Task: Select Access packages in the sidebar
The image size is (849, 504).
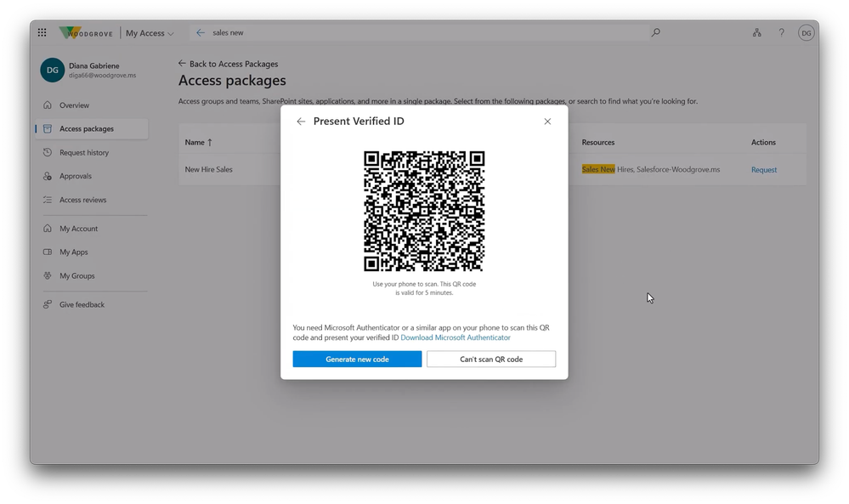Action: pos(92,129)
